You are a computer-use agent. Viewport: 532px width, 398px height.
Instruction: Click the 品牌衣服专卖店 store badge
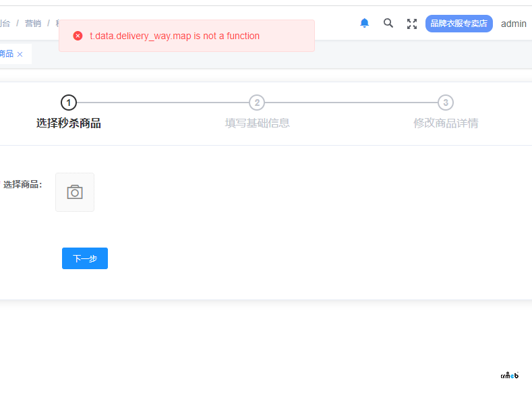pos(459,24)
